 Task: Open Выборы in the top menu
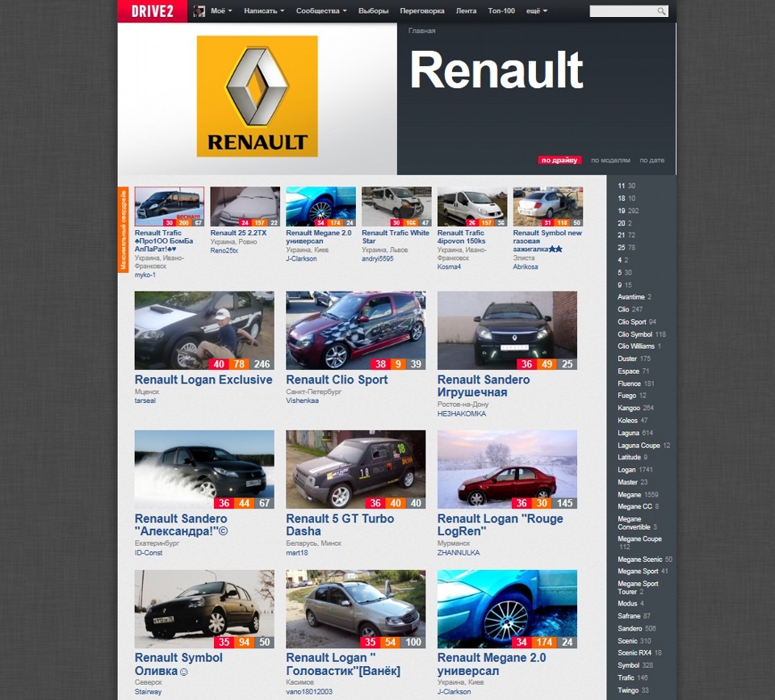point(373,10)
